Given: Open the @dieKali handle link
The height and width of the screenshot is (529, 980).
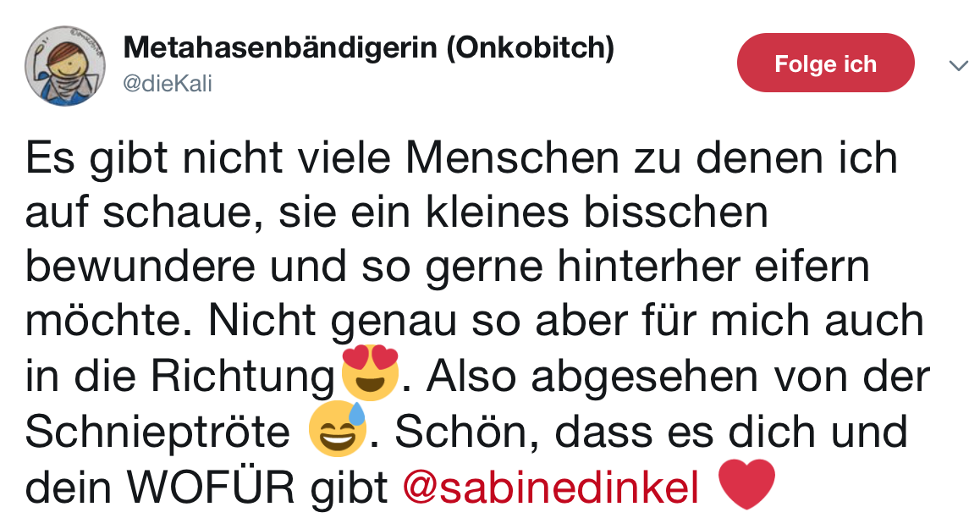Looking at the screenshot, I should pos(168,83).
